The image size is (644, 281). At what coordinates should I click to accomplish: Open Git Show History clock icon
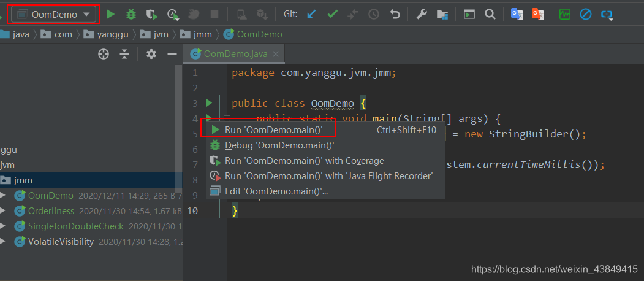[374, 14]
